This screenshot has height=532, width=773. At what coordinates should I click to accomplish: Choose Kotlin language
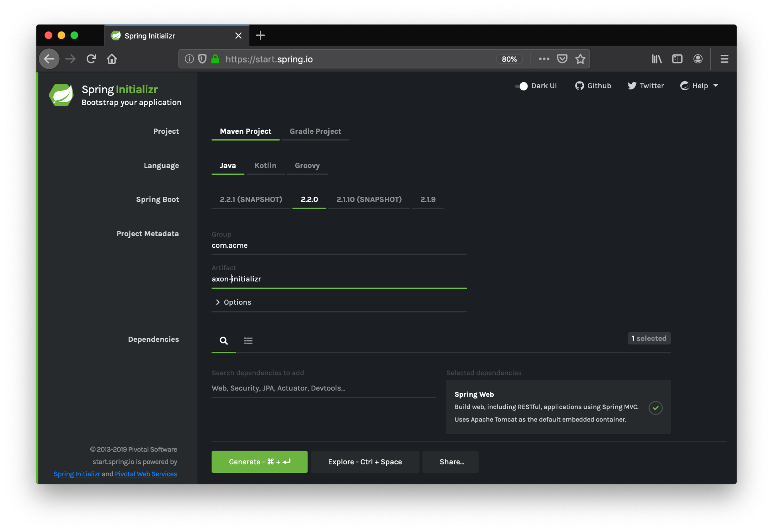point(265,165)
